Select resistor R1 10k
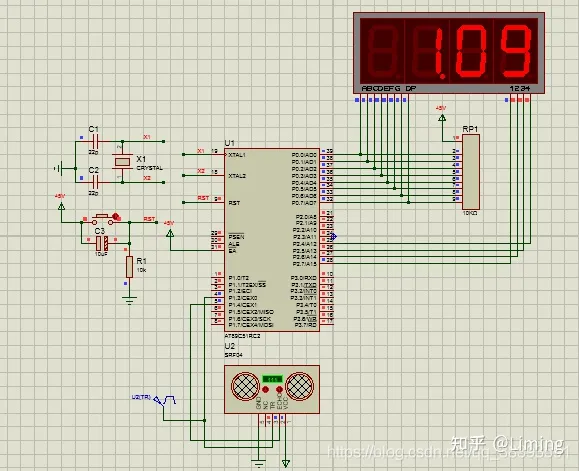 coord(129,267)
